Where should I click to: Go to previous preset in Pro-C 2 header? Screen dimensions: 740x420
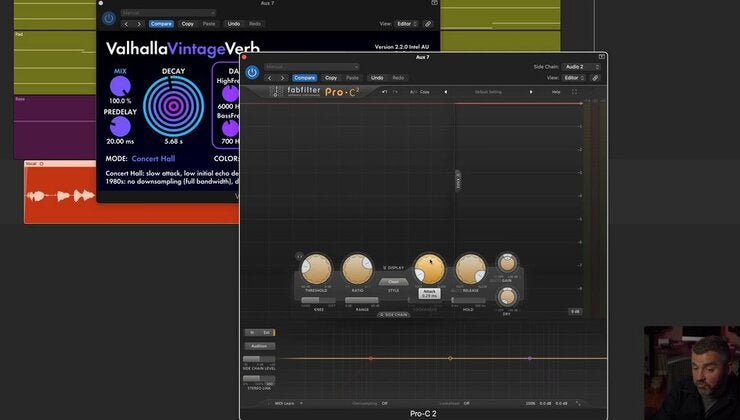(269, 77)
